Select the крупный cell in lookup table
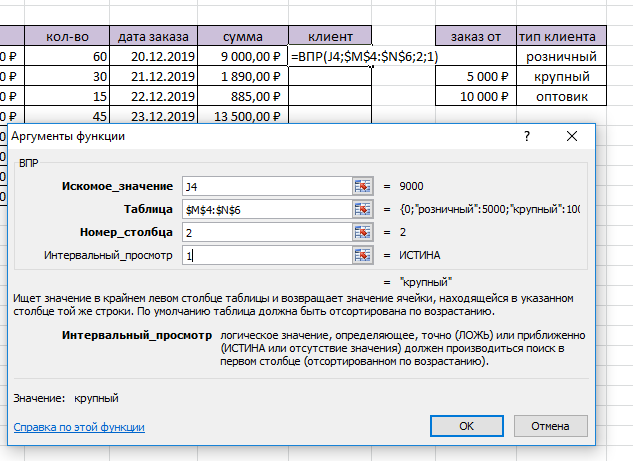 (x=562, y=76)
